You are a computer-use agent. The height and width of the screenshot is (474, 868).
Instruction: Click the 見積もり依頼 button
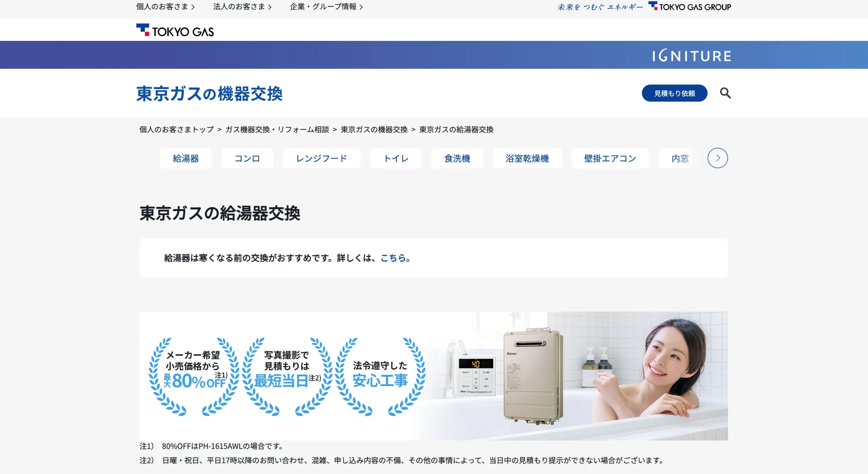(x=674, y=93)
